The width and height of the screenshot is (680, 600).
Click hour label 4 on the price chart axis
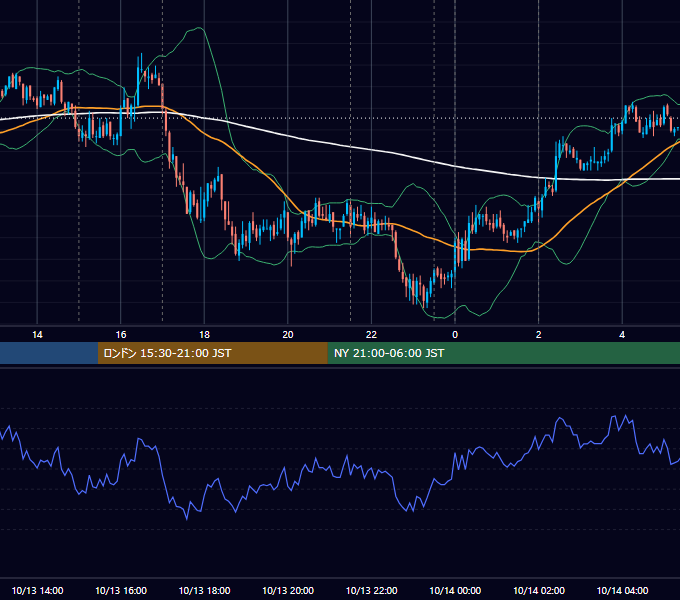point(622,335)
